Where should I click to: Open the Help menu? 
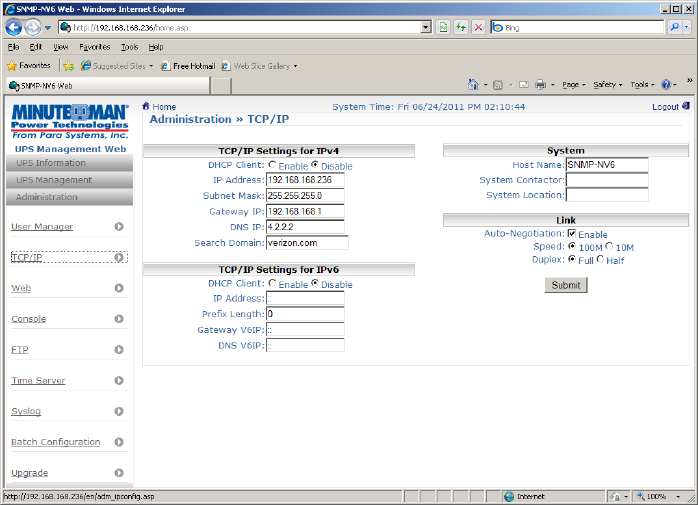point(156,47)
